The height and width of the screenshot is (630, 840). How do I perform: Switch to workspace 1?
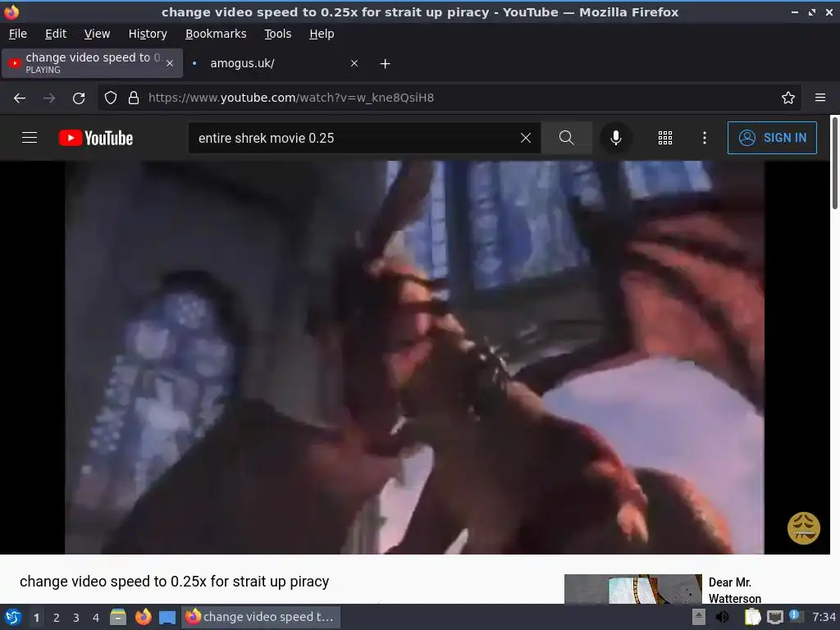point(36,618)
